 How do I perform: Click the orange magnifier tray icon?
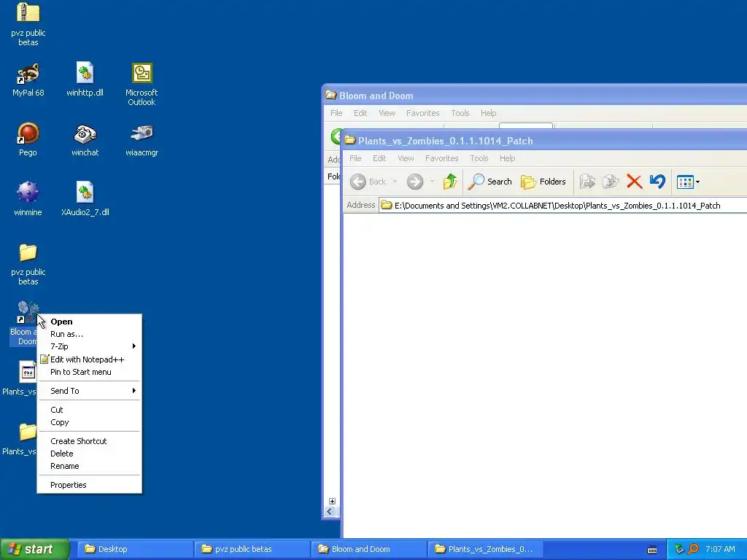(x=693, y=549)
